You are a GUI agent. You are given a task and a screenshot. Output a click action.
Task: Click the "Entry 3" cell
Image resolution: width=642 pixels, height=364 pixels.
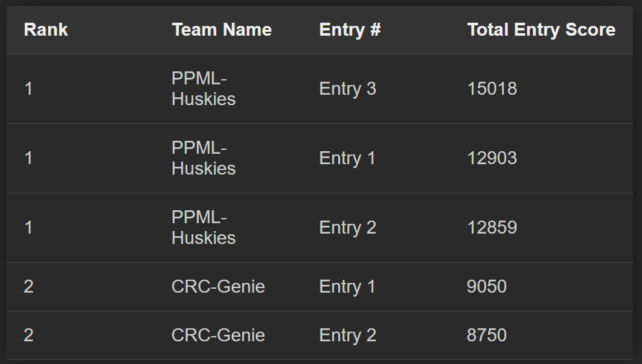click(347, 89)
